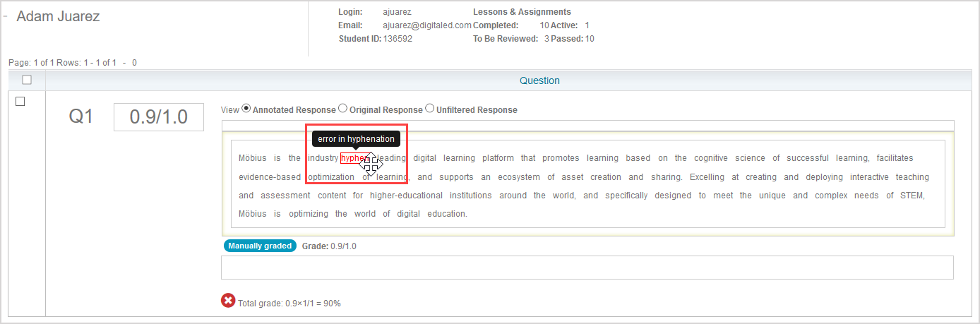Screen dimensions: 980x324
Task: Switch the view to Original Response
Action: pos(343,109)
